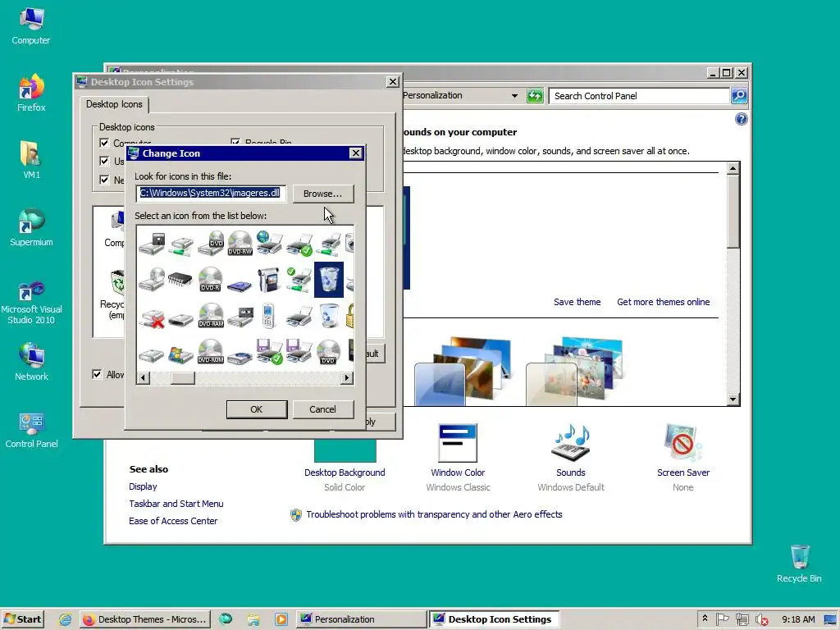840x630 pixels.
Task: Click themes list scroll up arrow
Action: [x=733, y=168]
